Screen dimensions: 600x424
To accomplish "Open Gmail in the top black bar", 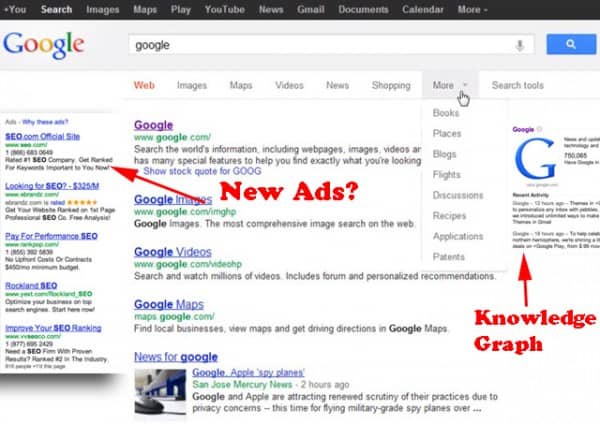I will (x=311, y=9).
